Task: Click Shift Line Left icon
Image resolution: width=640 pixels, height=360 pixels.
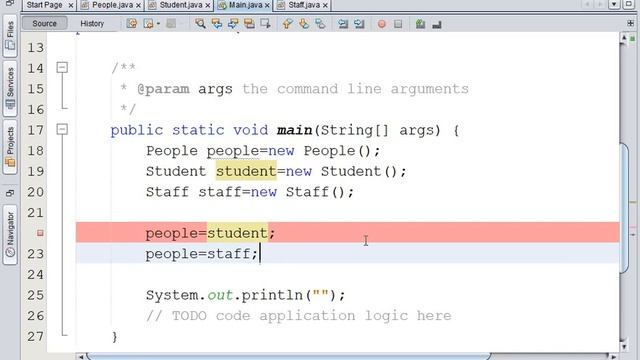Action: [343, 24]
